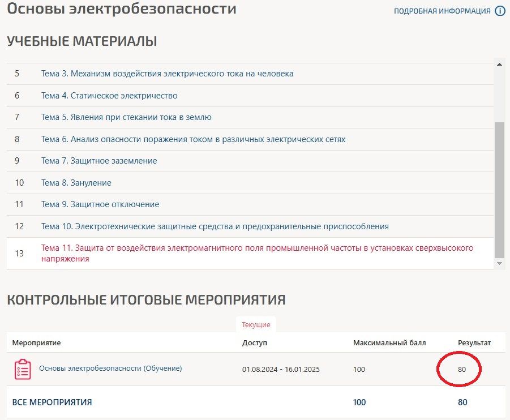The image size is (510, 420).
Task: Click the materials list scroll-up arrow
Action: [x=499, y=65]
